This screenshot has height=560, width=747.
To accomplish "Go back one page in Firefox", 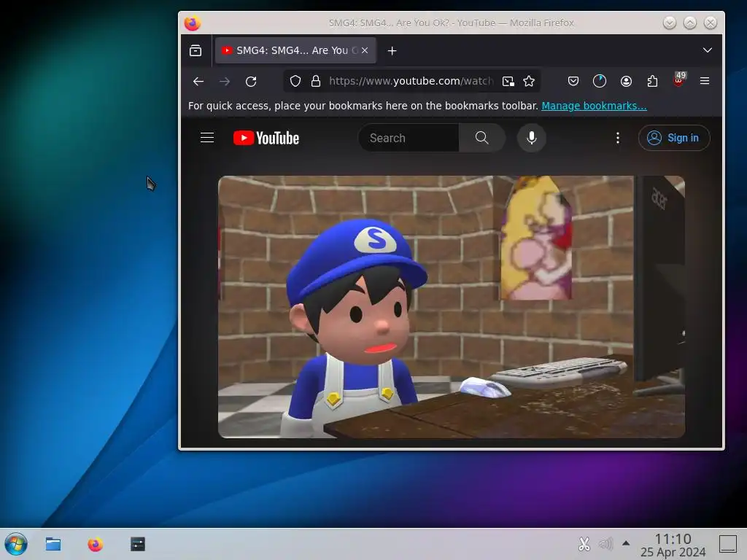I will pyautogui.click(x=198, y=82).
